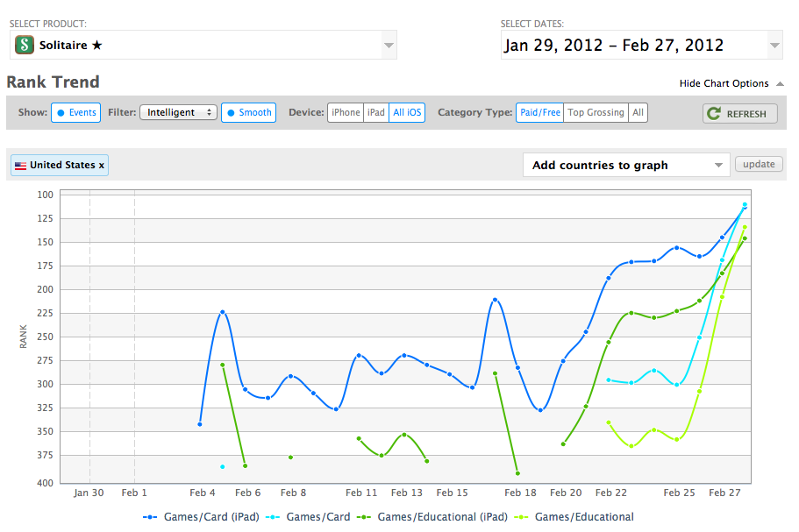Click the green refresh arrow icon
This screenshot has width=799, height=532.
pos(714,113)
